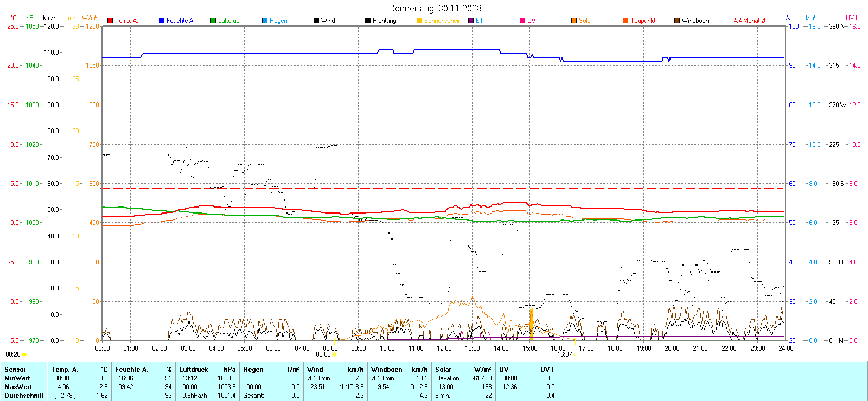The width and height of the screenshot is (868, 401).
Task: Click the Luftdruck column header in the table
Action: point(194,370)
